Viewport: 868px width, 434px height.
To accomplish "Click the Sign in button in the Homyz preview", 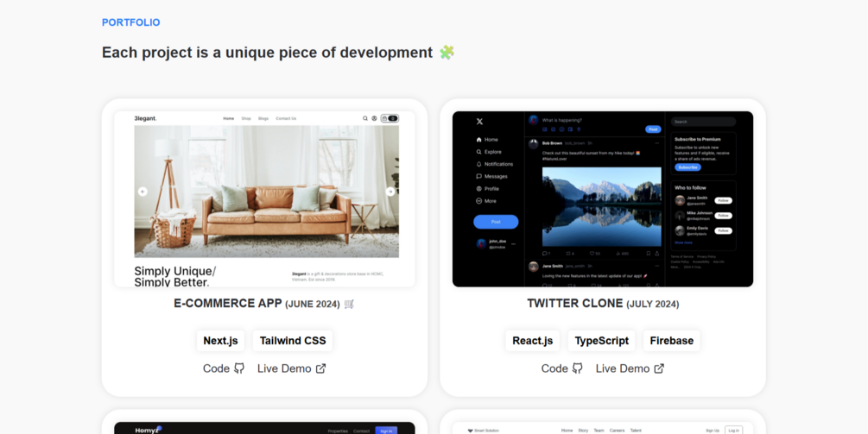I will click(386, 431).
